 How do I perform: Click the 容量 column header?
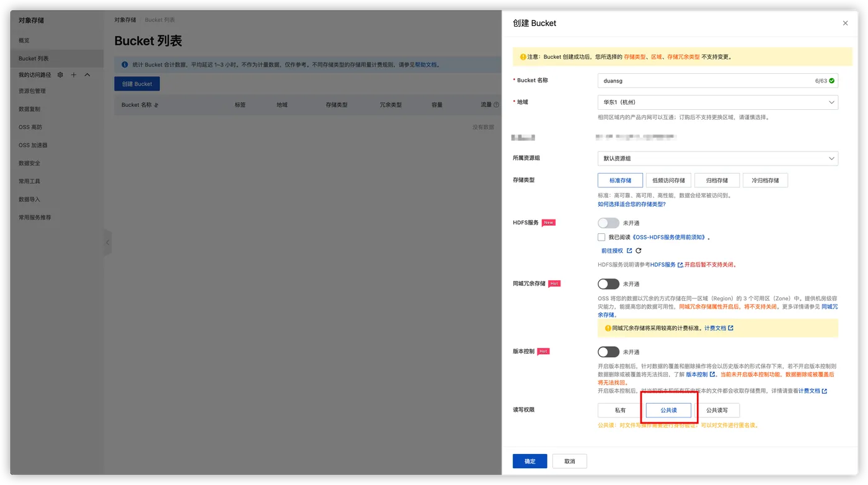click(x=437, y=105)
